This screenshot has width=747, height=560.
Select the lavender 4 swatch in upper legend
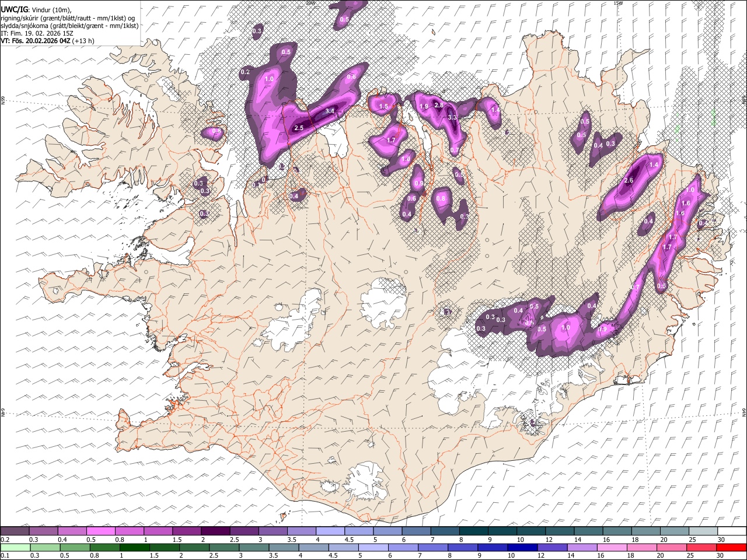330,531
